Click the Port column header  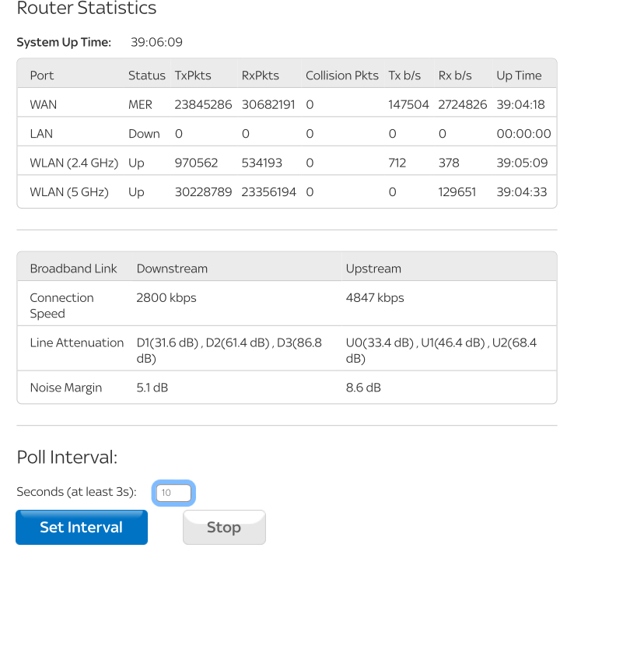[x=42, y=75]
